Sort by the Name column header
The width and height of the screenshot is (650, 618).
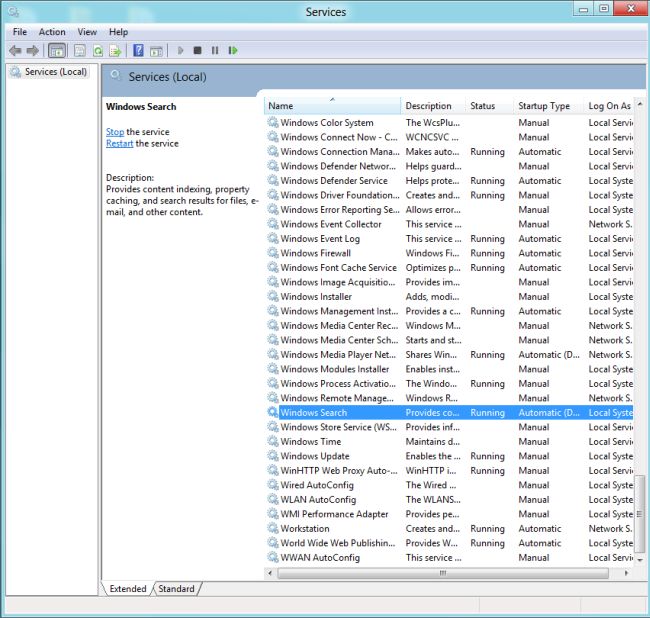(332, 106)
